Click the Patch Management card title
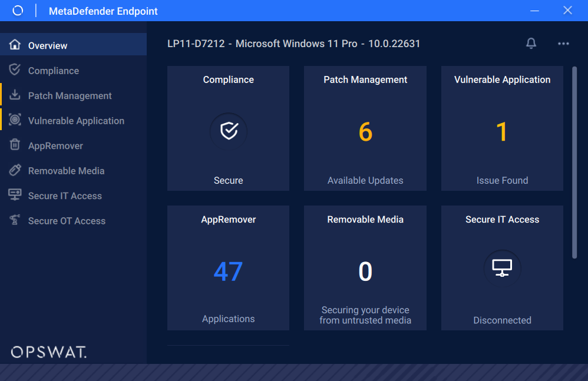The width and height of the screenshot is (588, 381). coord(365,80)
